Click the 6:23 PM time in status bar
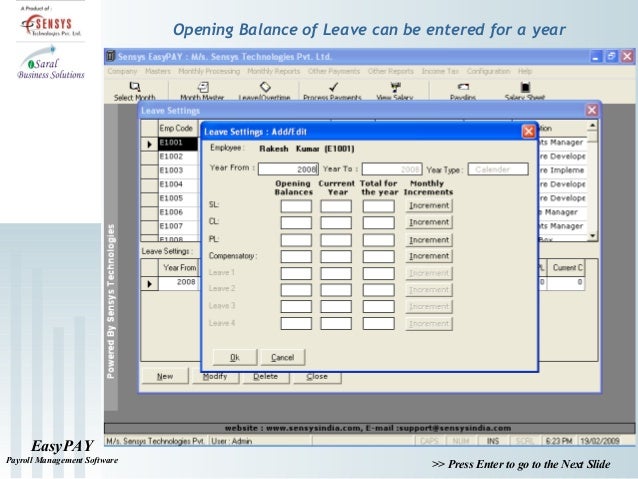638x479 pixels. [559, 441]
